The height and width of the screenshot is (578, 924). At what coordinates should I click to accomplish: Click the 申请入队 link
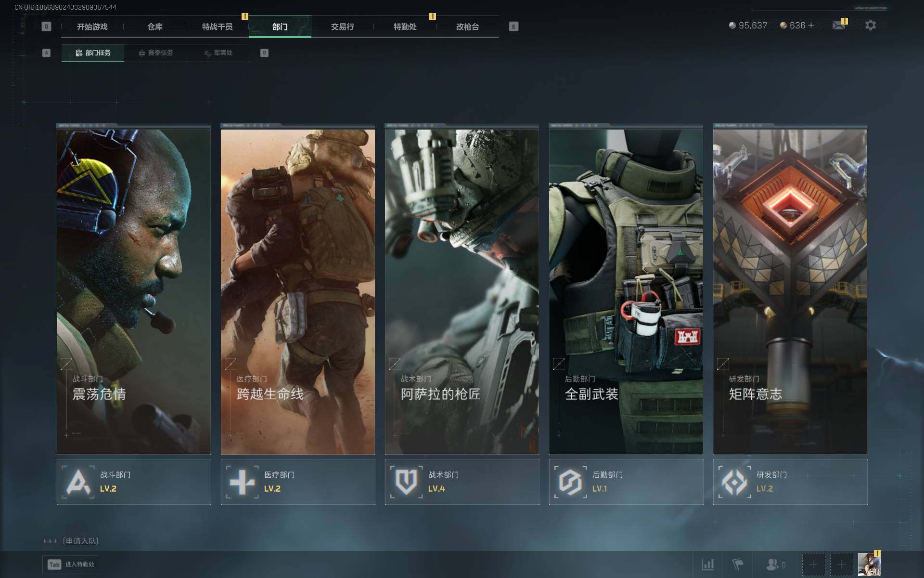click(x=80, y=541)
